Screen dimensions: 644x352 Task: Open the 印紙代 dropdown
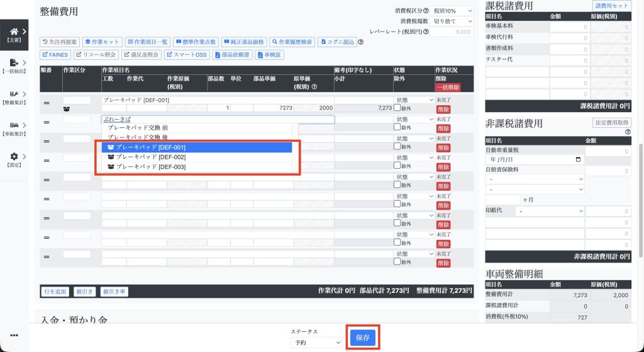[x=550, y=211]
